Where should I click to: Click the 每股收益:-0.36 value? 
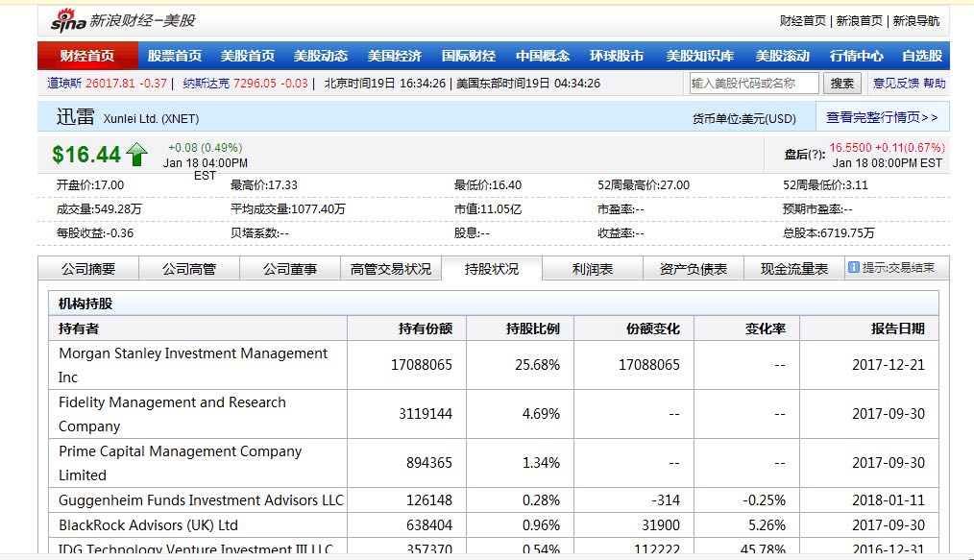click(x=95, y=232)
